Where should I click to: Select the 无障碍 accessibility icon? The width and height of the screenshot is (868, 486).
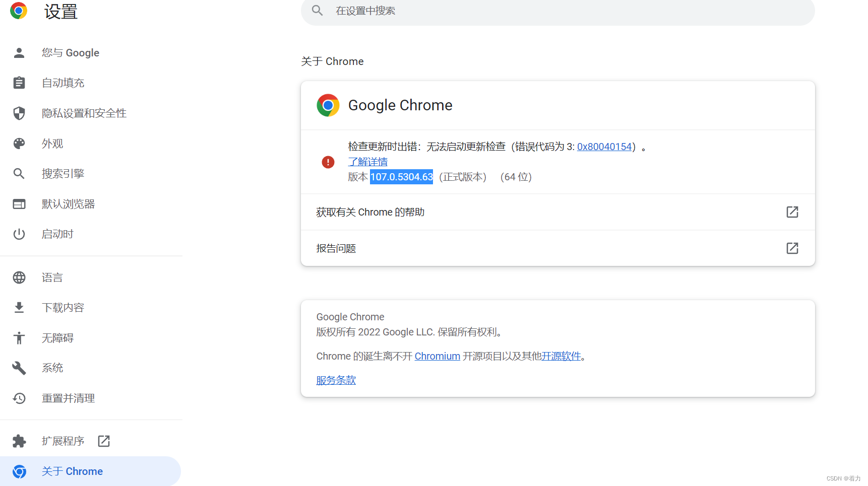(19, 337)
